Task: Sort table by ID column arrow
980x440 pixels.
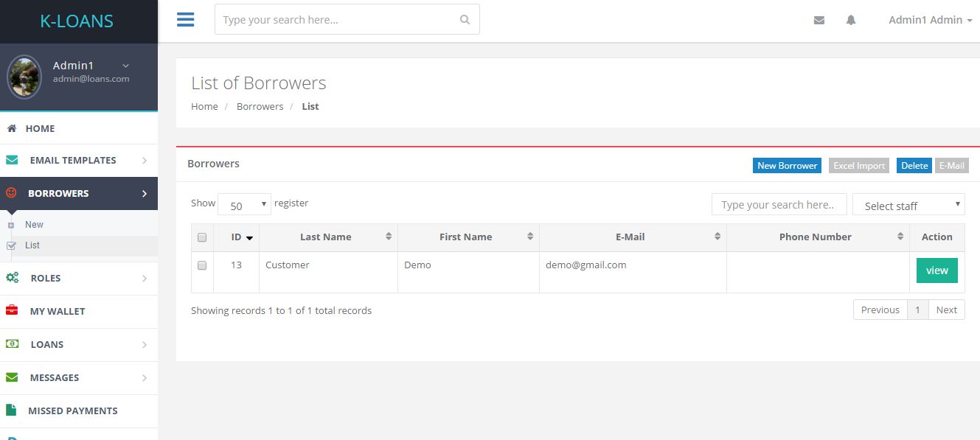Action: [249, 238]
